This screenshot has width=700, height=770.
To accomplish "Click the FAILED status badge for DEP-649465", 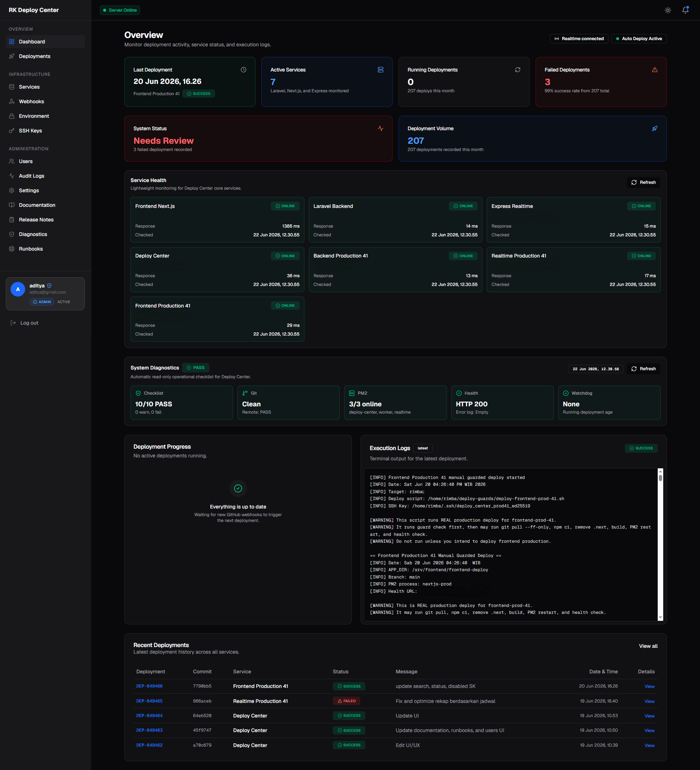I will coord(346,701).
